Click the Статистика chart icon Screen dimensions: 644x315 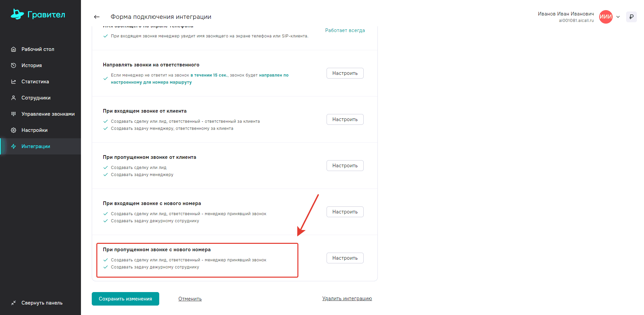click(x=13, y=82)
